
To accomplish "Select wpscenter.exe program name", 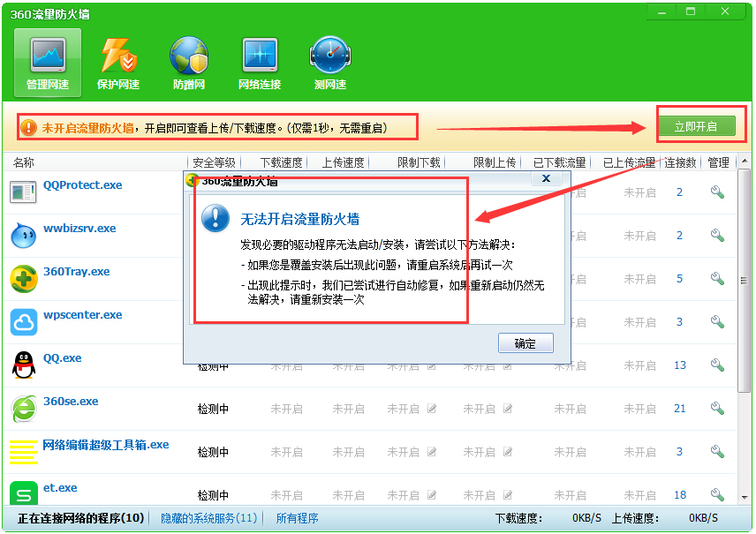I will [82, 315].
